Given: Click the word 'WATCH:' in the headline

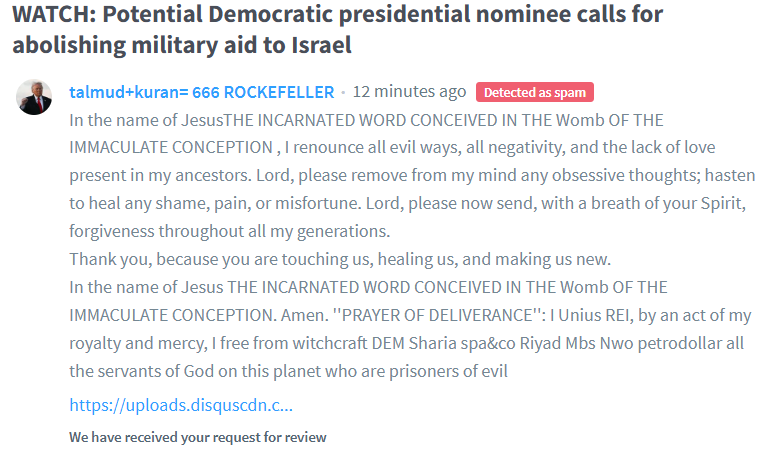Looking at the screenshot, I should click(52, 15).
